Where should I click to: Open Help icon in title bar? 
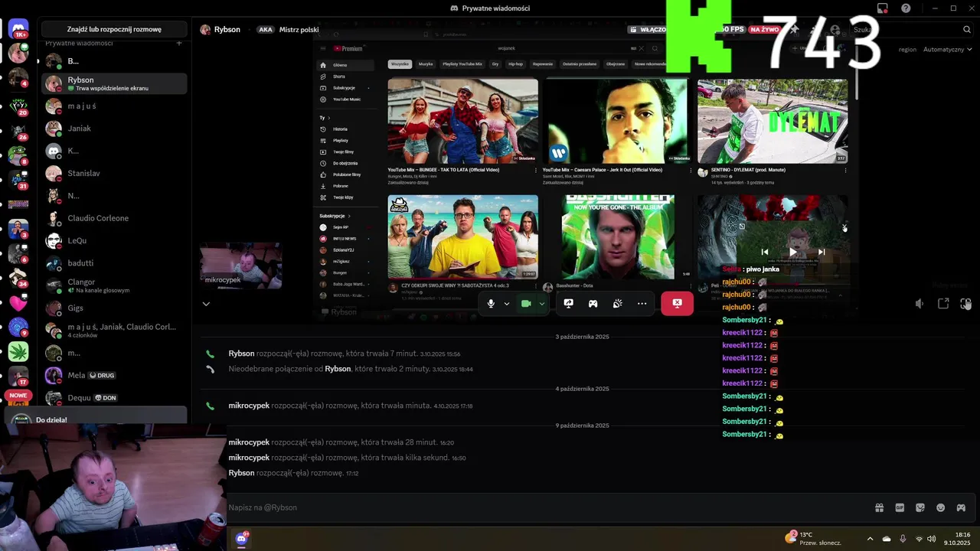[x=906, y=8]
